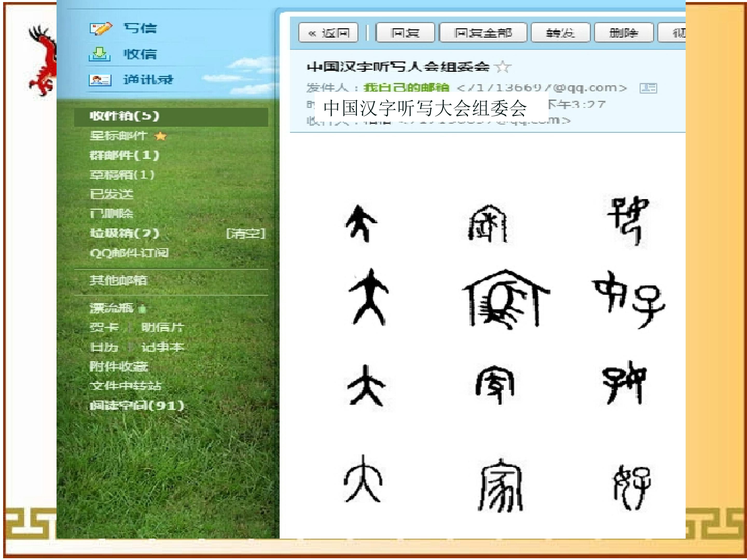Viewport: 747px width, 560px height.
Task: Click the 回复 reply button
Action: click(405, 33)
